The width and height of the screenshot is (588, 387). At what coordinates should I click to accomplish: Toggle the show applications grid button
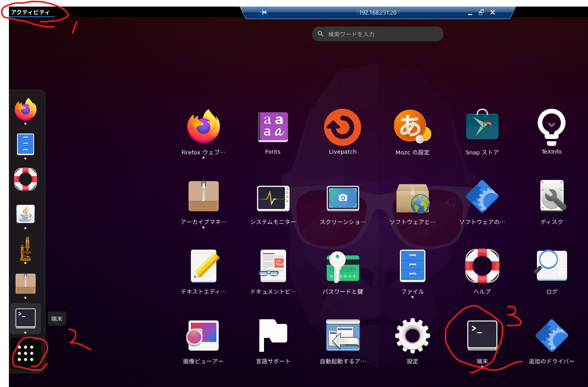[x=26, y=353]
